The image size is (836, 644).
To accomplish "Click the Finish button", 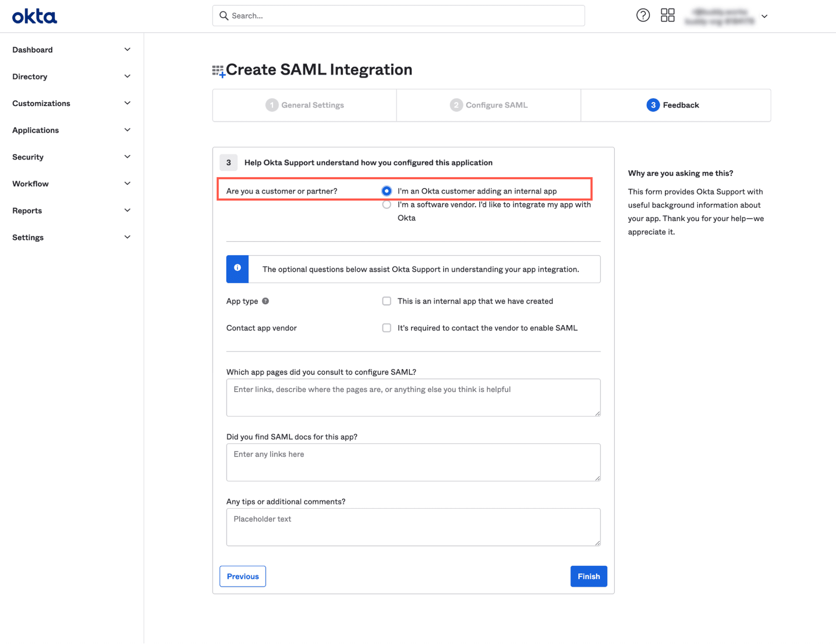I will pyautogui.click(x=588, y=576).
